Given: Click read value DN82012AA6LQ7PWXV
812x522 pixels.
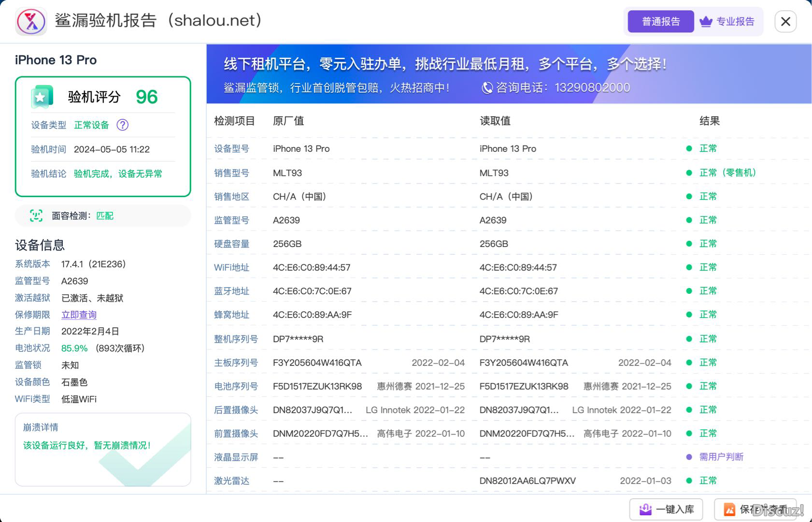Looking at the screenshot, I should click(x=527, y=480).
